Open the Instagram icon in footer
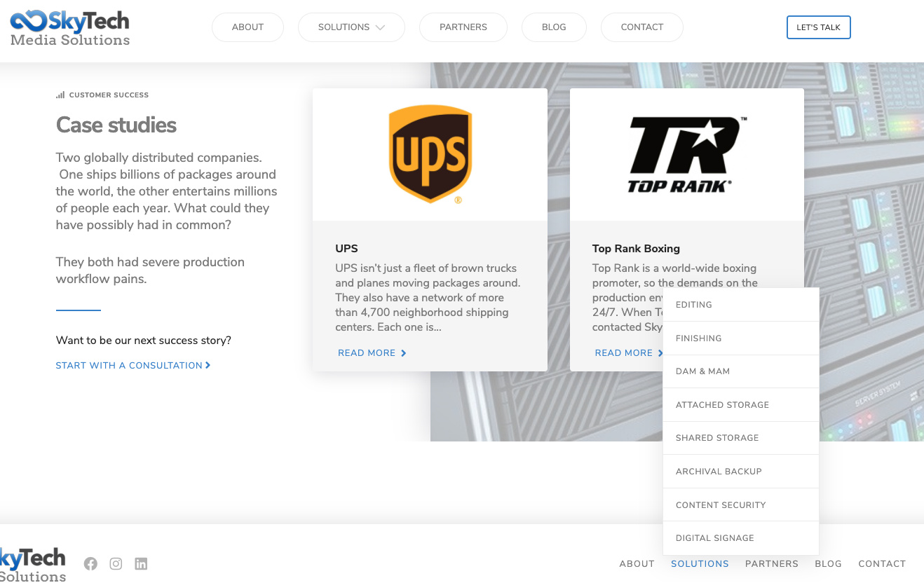 point(116,563)
